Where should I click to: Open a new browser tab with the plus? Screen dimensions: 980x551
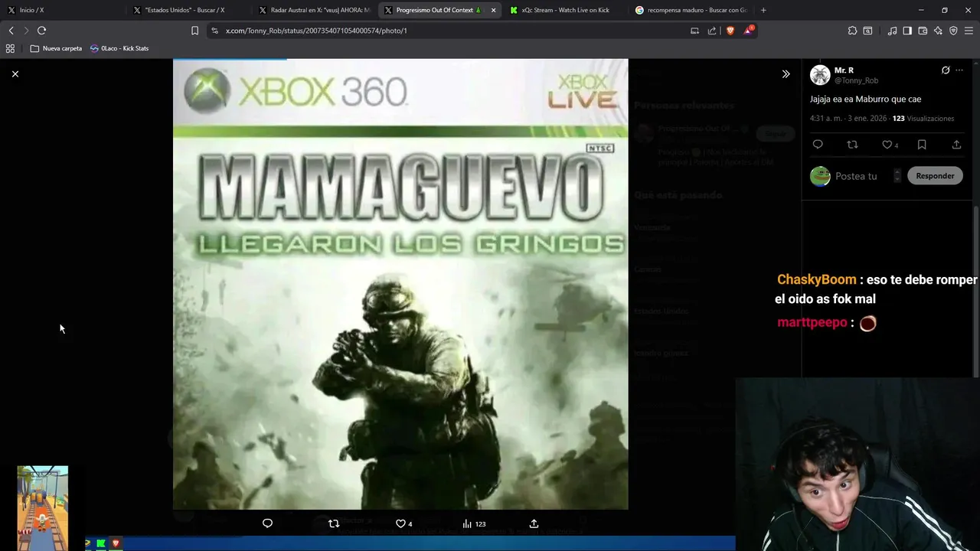pos(763,10)
